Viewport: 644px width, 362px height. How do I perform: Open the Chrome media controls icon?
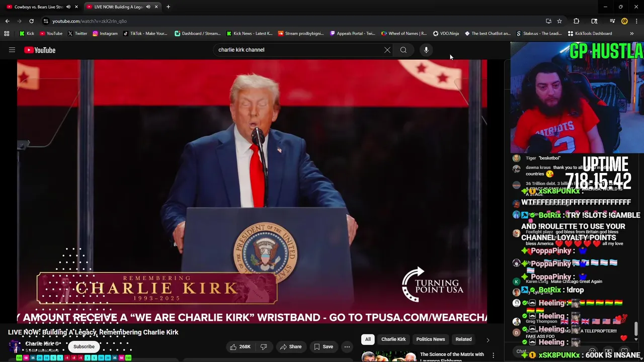click(612, 21)
